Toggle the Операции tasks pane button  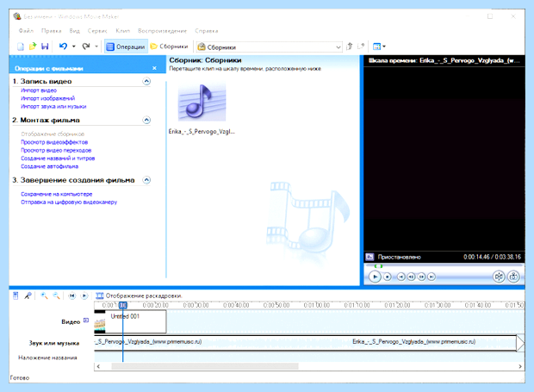pos(126,47)
